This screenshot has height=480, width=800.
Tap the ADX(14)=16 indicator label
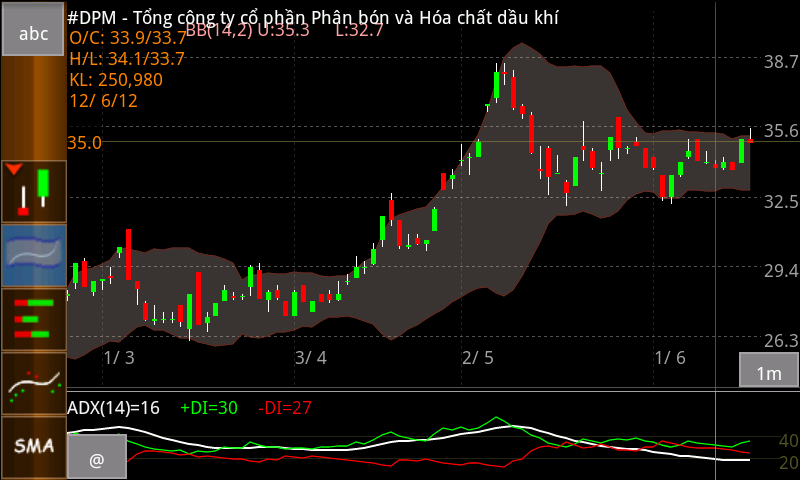(x=114, y=407)
